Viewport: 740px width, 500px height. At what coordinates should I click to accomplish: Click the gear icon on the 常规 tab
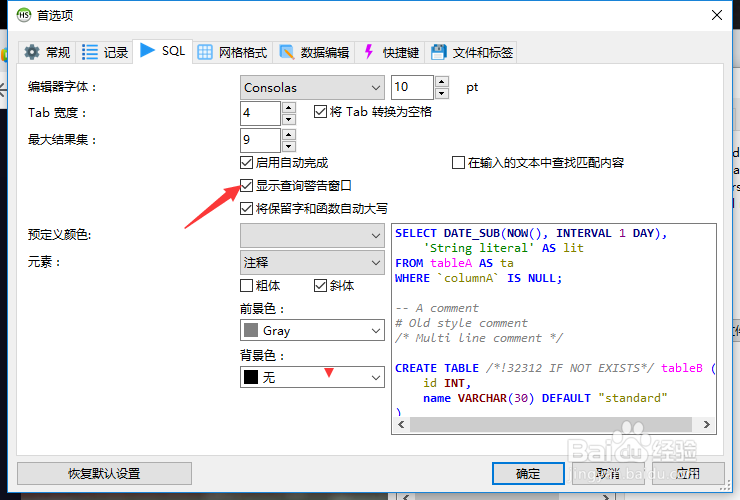coord(32,52)
